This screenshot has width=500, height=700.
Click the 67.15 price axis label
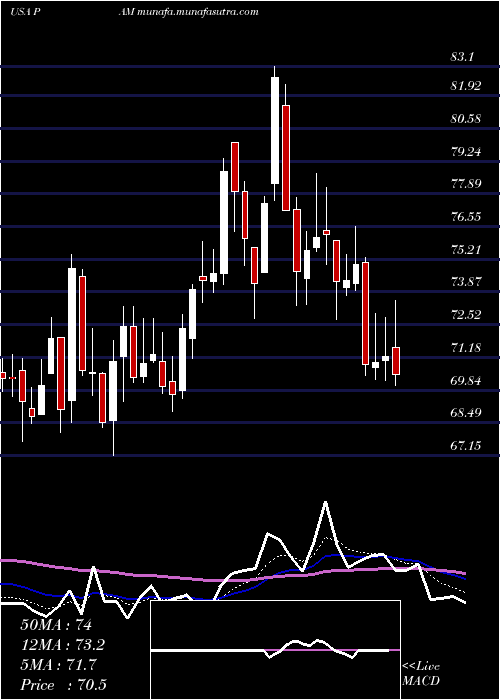(x=466, y=445)
